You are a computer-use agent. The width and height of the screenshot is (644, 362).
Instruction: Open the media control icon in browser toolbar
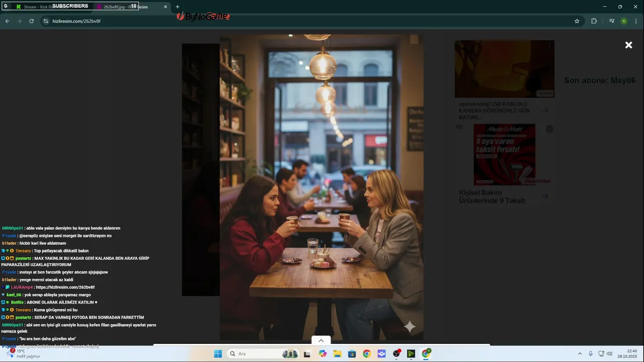pyautogui.click(x=612, y=21)
